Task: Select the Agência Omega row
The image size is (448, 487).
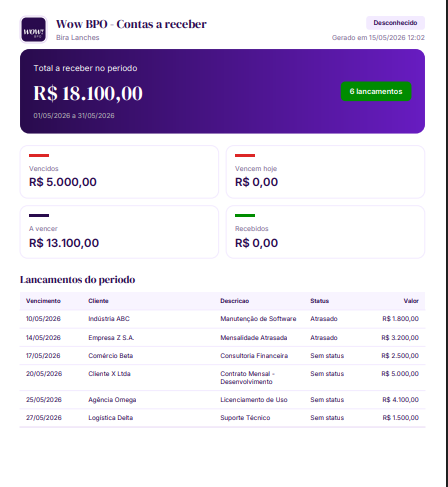Action: point(222,400)
